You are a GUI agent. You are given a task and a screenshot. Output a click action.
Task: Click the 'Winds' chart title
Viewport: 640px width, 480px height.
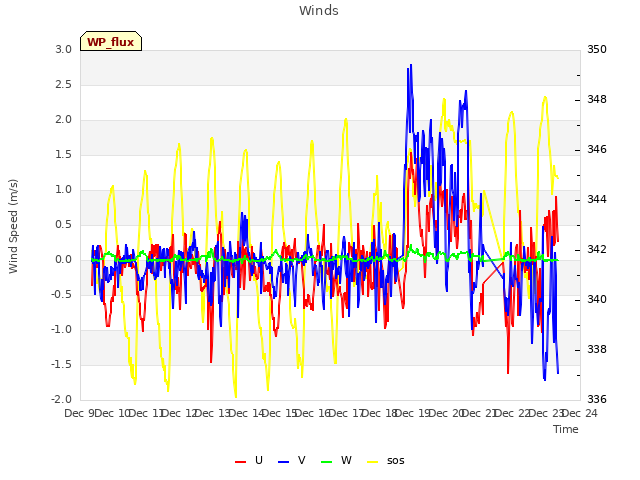tap(319, 11)
